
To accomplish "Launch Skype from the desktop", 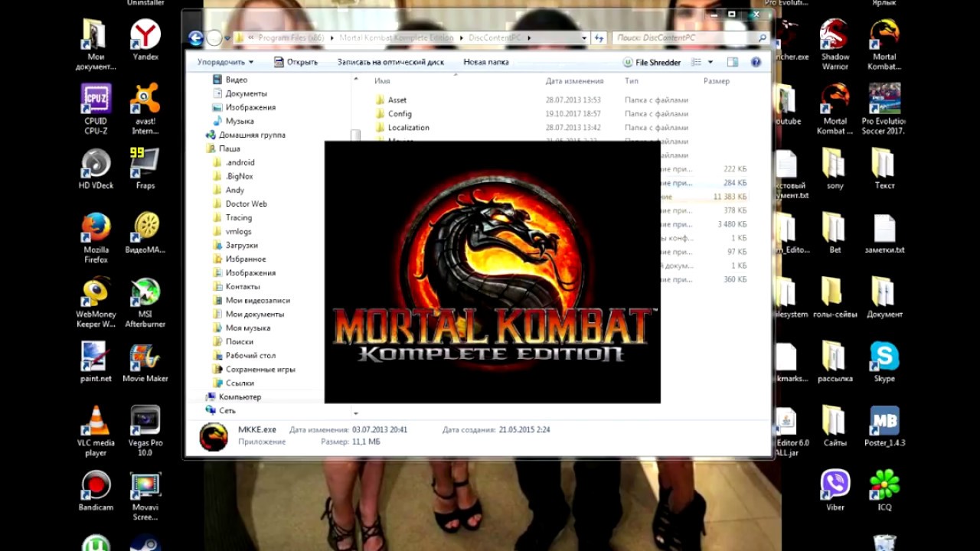I will point(884,362).
